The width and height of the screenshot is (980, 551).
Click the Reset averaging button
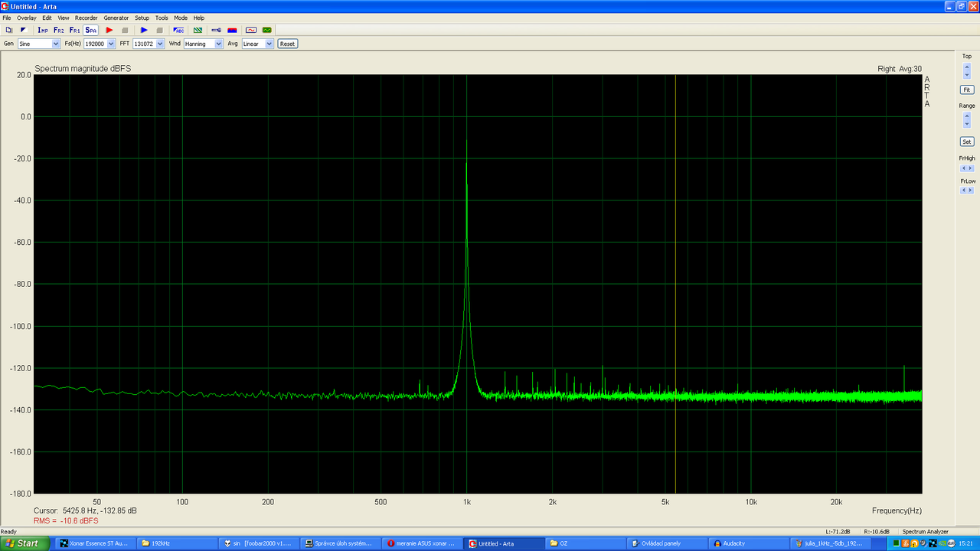(x=287, y=44)
